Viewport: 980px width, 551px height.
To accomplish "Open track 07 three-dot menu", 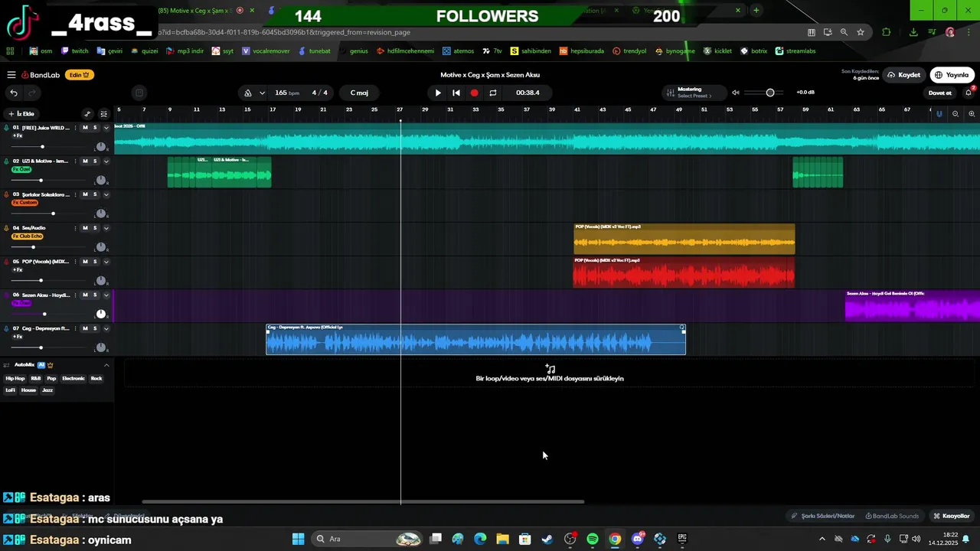I will click(x=75, y=328).
